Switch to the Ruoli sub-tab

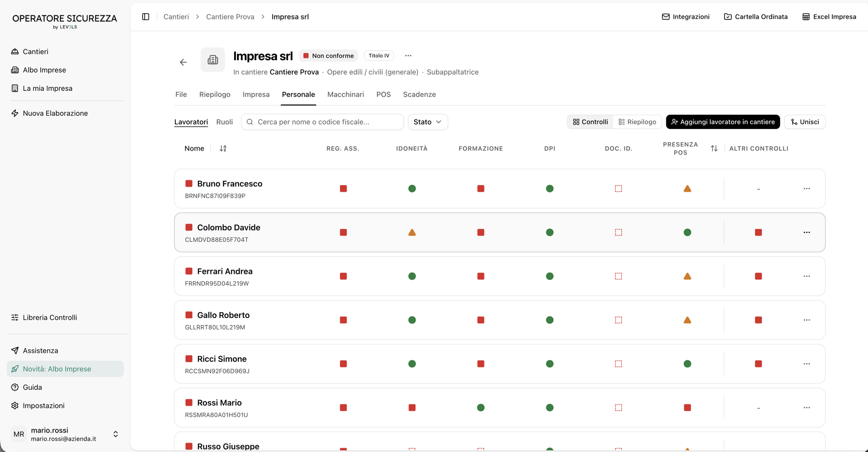point(225,122)
